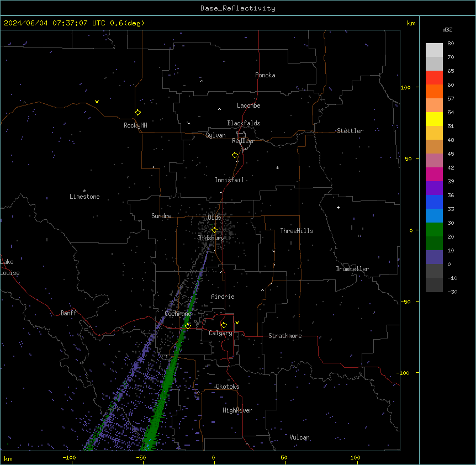476x465 pixels.
Task: Click the ThreeHills label
Action: tap(297, 231)
